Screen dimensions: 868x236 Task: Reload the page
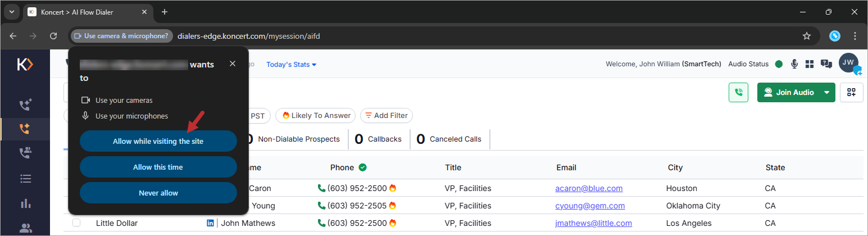(x=53, y=36)
